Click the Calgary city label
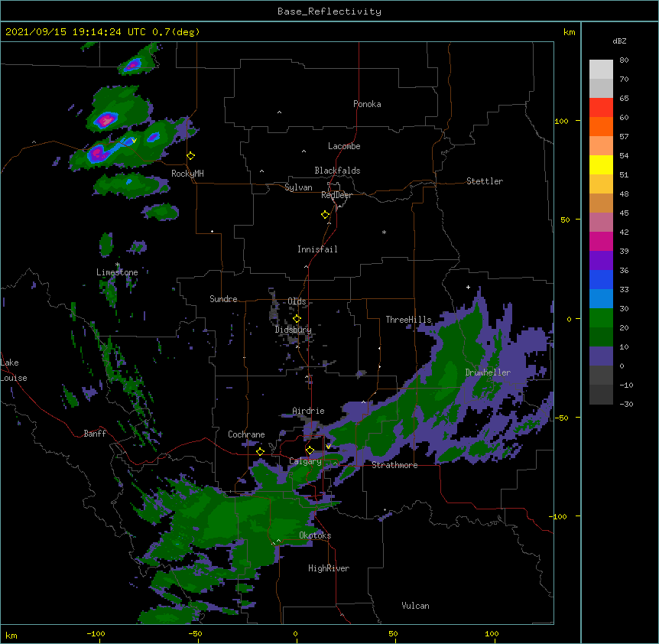The width and height of the screenshot is (659, 644). point(305,461)
